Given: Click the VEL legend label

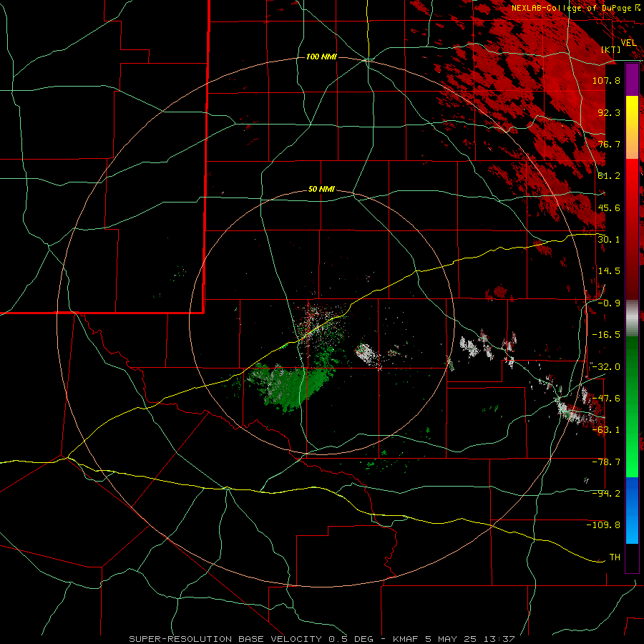Looking at the screenshot, I should pyautogui.click(x=628, y=42).
